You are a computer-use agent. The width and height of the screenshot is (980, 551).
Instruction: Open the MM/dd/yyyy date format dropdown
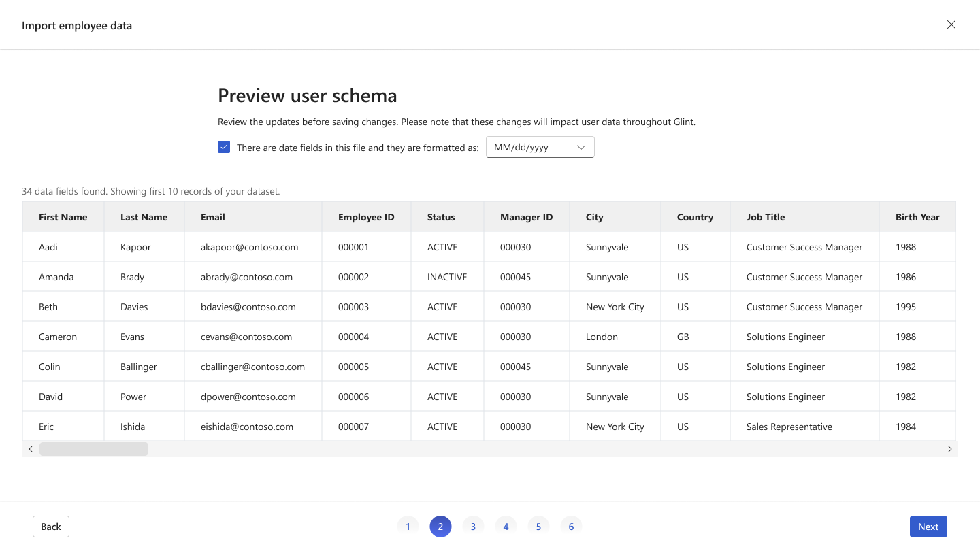[540, 147]
